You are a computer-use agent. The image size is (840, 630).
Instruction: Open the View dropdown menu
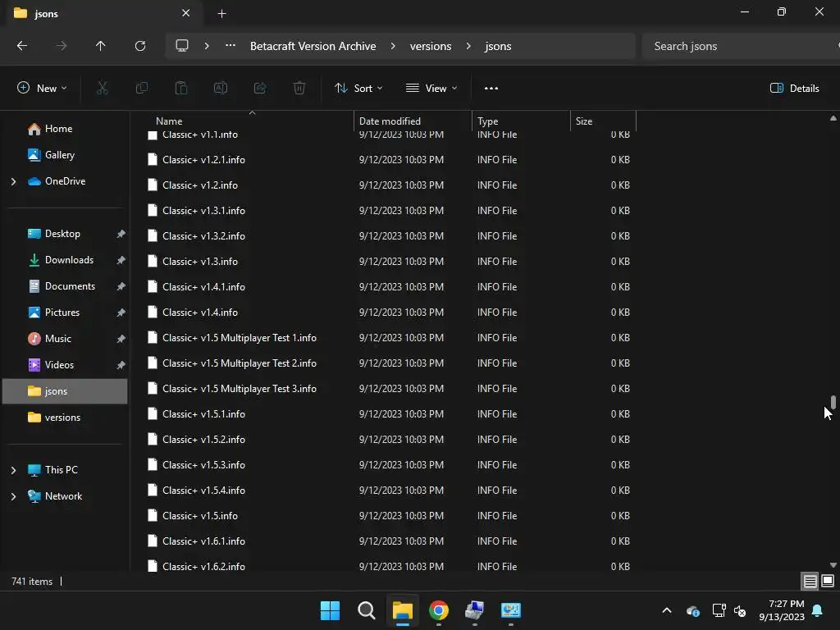click(x=431, y=89)
